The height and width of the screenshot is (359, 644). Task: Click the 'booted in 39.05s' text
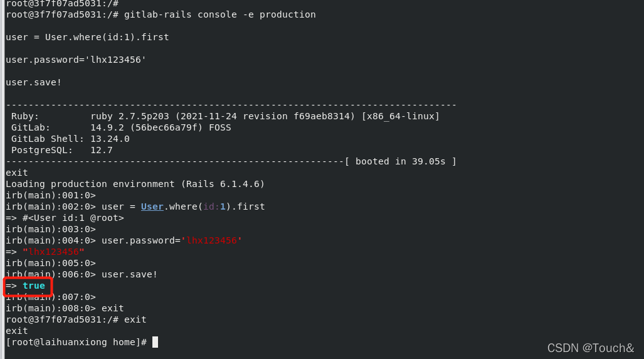[400, 161]
